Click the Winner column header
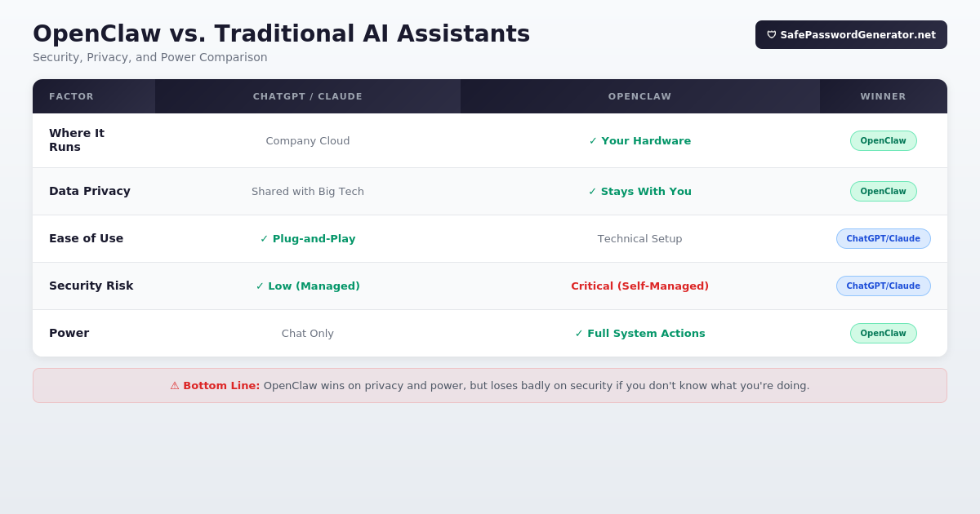This screenshot has width=980, height=514. 883,97
